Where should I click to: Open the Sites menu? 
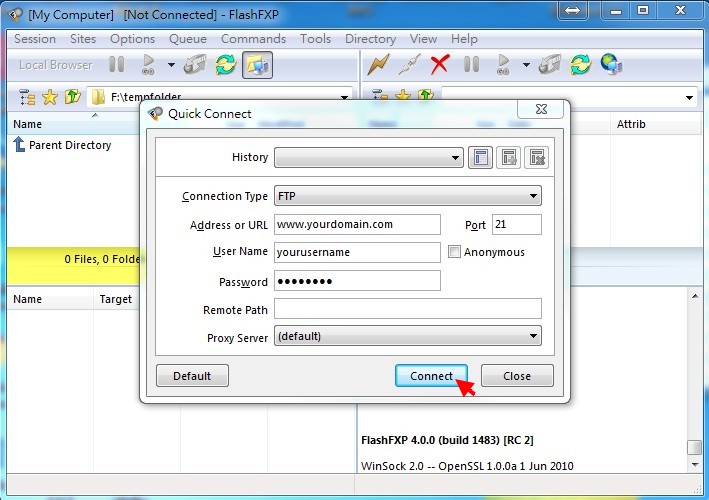point(83,39)
